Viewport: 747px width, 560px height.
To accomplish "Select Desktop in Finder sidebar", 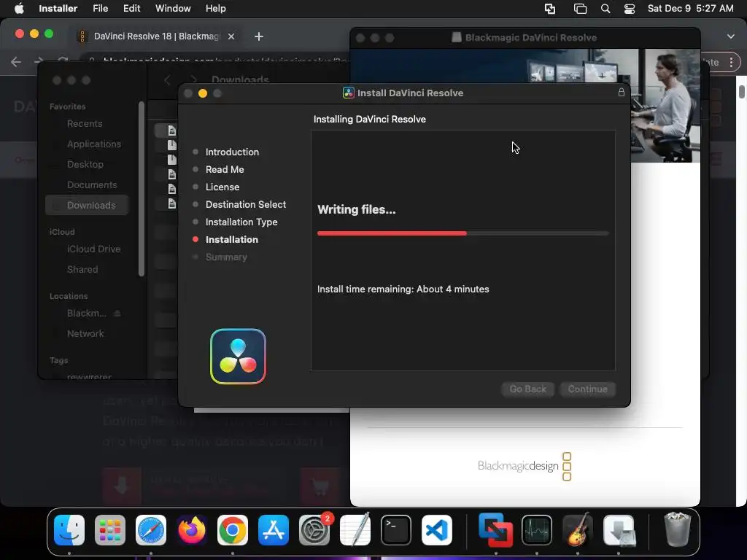I will pos(85,164).
